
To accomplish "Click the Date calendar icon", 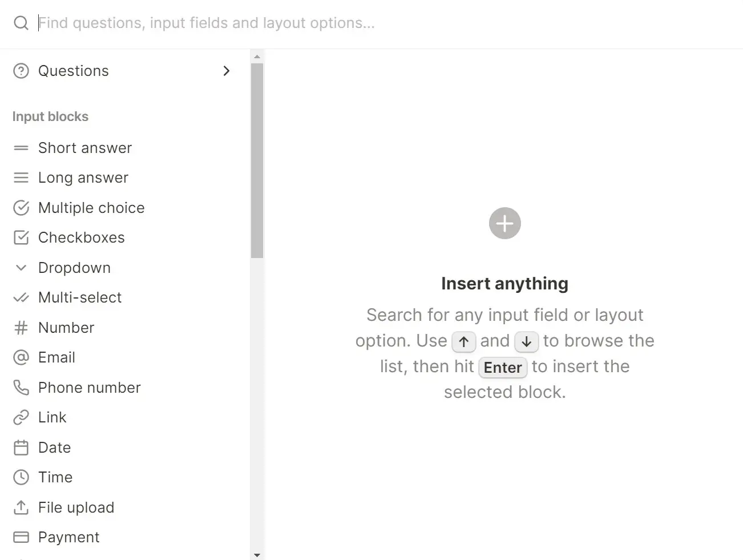I will 21,448.
